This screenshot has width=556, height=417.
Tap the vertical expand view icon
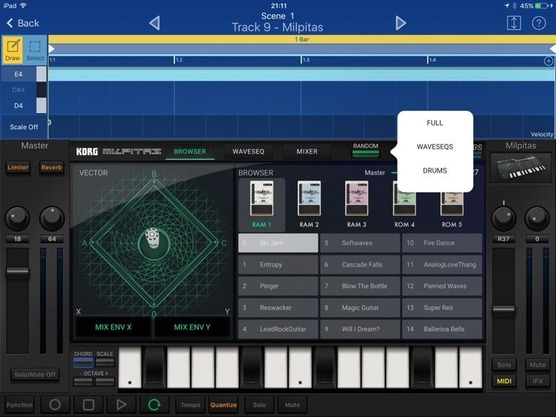[x=513, y=23]
